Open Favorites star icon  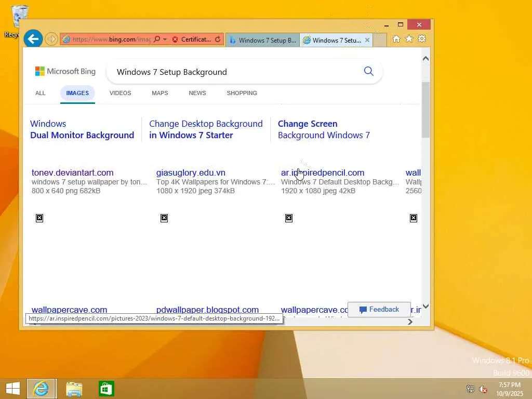pyautogui.click(x=409, y=38)
